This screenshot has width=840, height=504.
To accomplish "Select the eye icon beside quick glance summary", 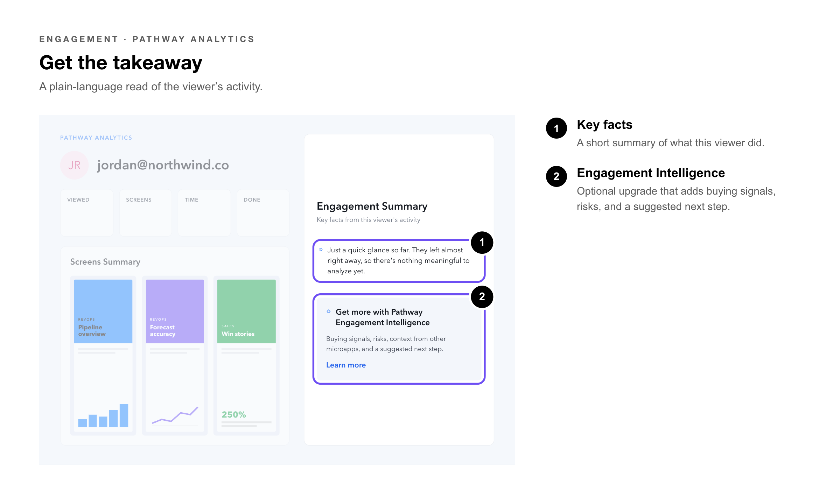I will coord(321,250).
